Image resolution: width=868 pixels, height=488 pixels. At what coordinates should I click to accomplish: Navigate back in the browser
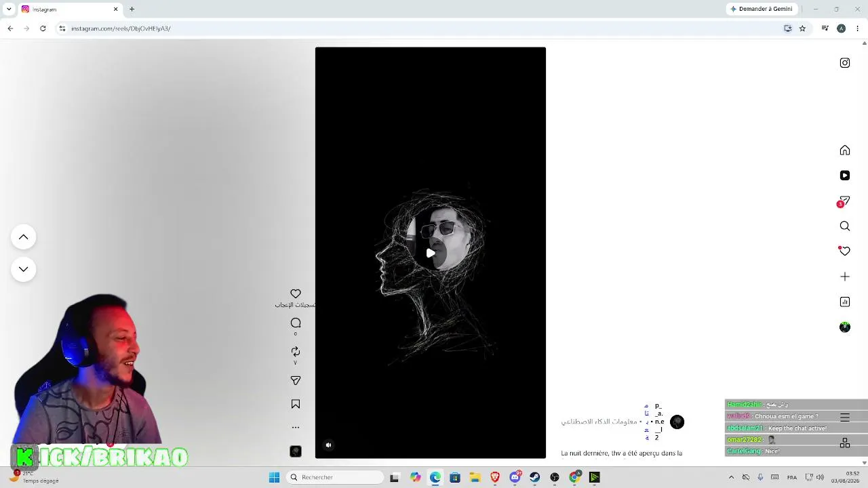[x=10, y=28]
